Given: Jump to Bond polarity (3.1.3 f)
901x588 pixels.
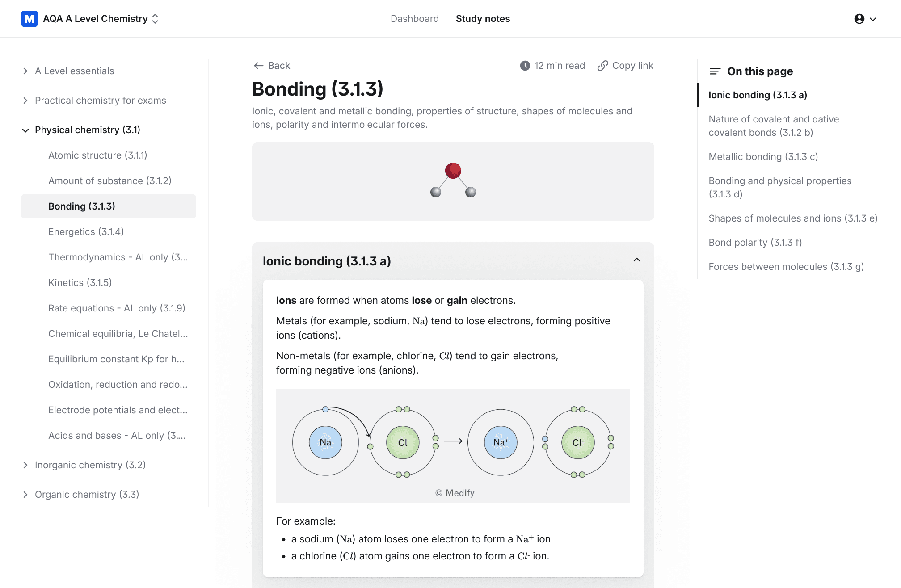Looking at the screenshot, I should [x=755, y=243].
